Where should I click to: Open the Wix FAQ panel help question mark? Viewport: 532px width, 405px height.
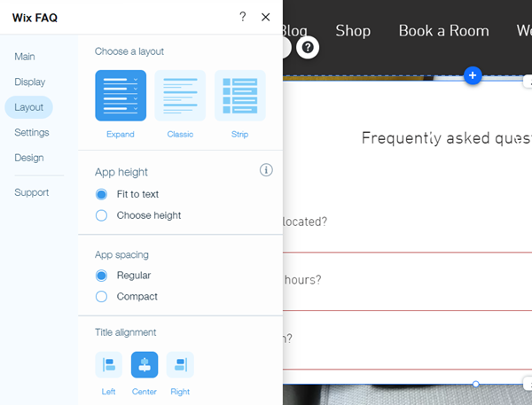click(243, 17)
